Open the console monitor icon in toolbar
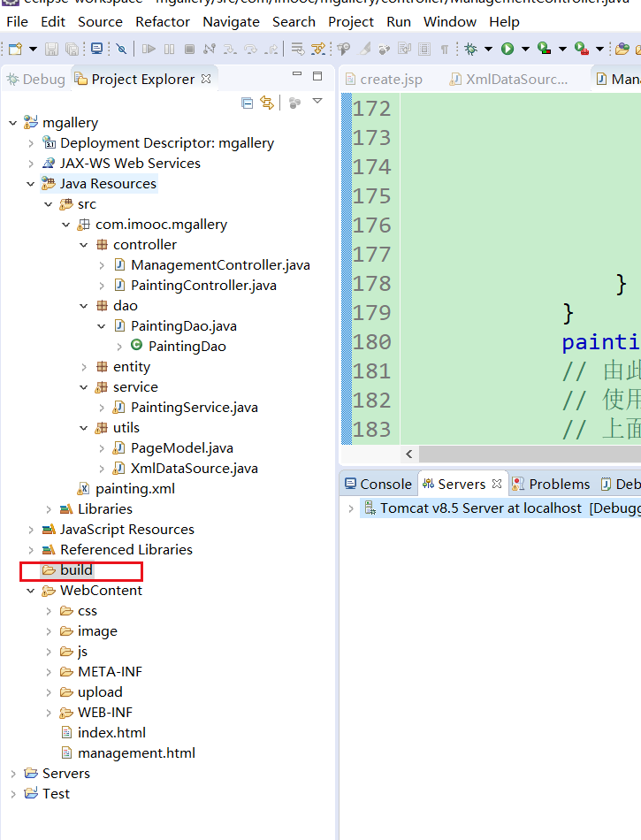This screenshot has width=641, height=840. pos(97,49)
